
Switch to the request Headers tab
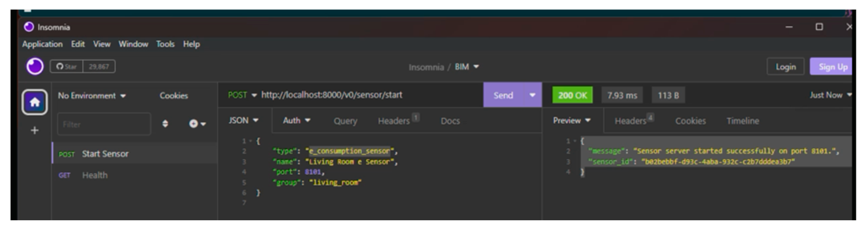[x=394, y=121]
